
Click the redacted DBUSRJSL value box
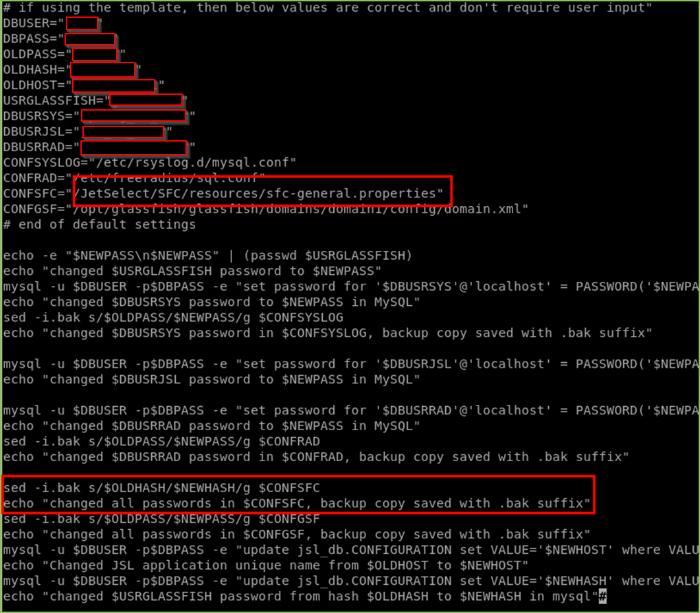click(123, 132)
